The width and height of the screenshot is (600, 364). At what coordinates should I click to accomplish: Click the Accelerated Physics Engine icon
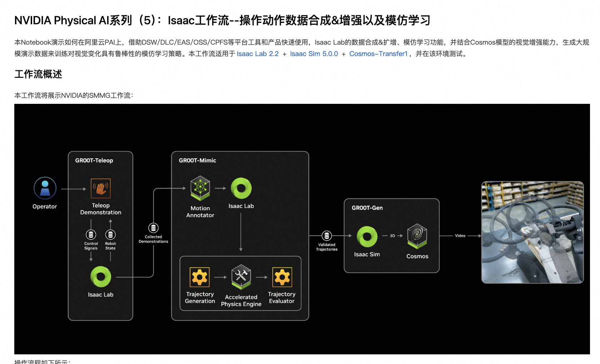[241, 277]
